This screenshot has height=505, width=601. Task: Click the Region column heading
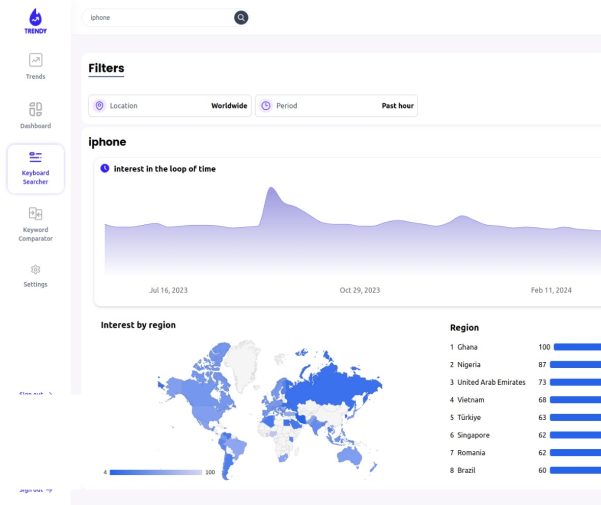point(465,328)
